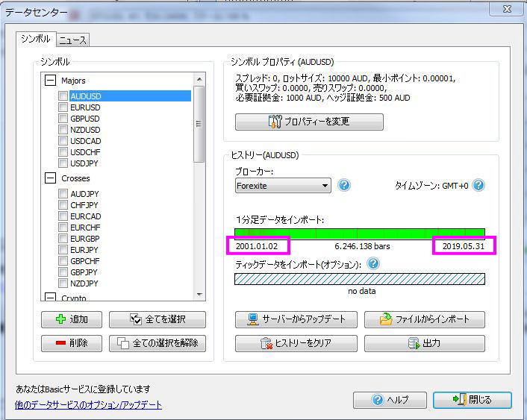Click the 全てを選択 button
Image resolution: width=527 pixels, height=420 pixels.
coord(158,319)
